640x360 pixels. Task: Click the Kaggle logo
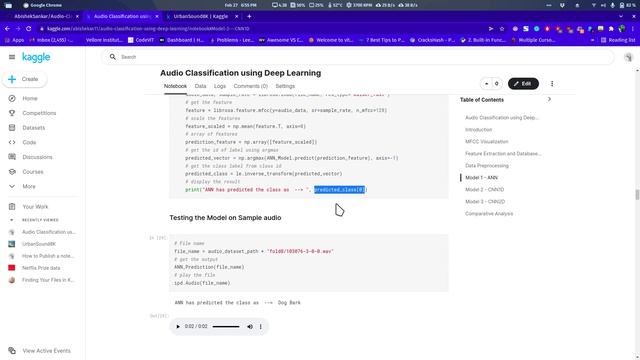pos(36,58)
